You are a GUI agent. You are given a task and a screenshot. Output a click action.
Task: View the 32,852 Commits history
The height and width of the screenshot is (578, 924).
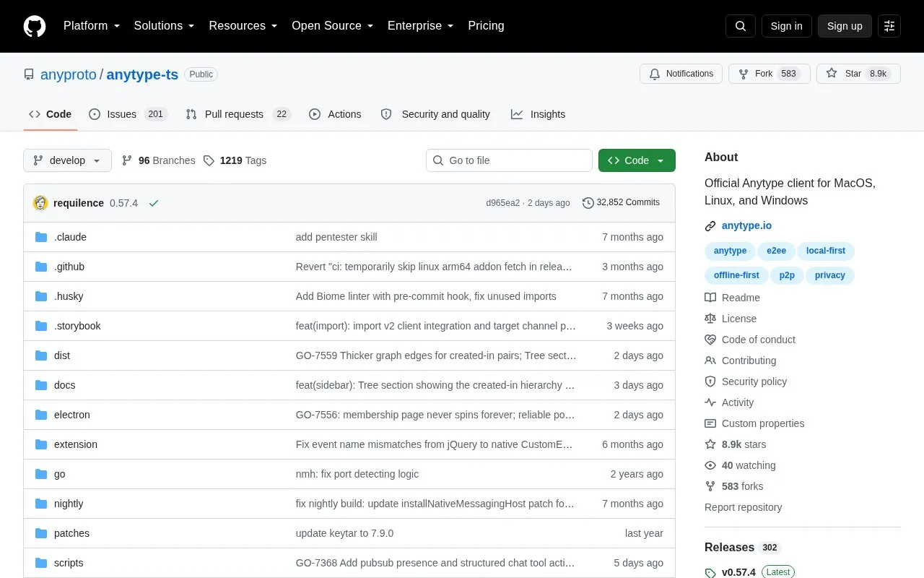click(621, 203)
